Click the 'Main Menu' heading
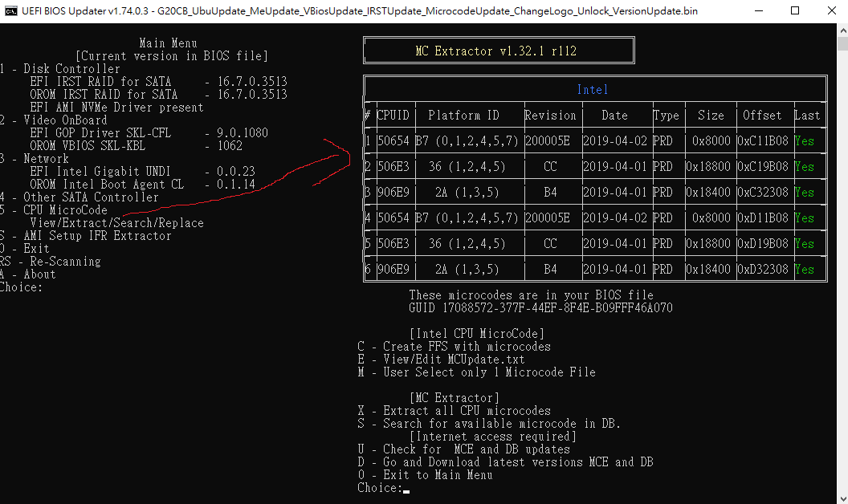The width and height of the screenshot is (848, 504). pos(168,43)
